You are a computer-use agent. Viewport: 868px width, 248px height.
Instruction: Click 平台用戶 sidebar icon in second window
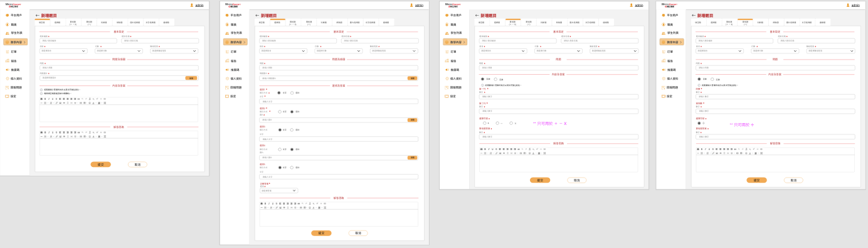(x=227, y=15)
